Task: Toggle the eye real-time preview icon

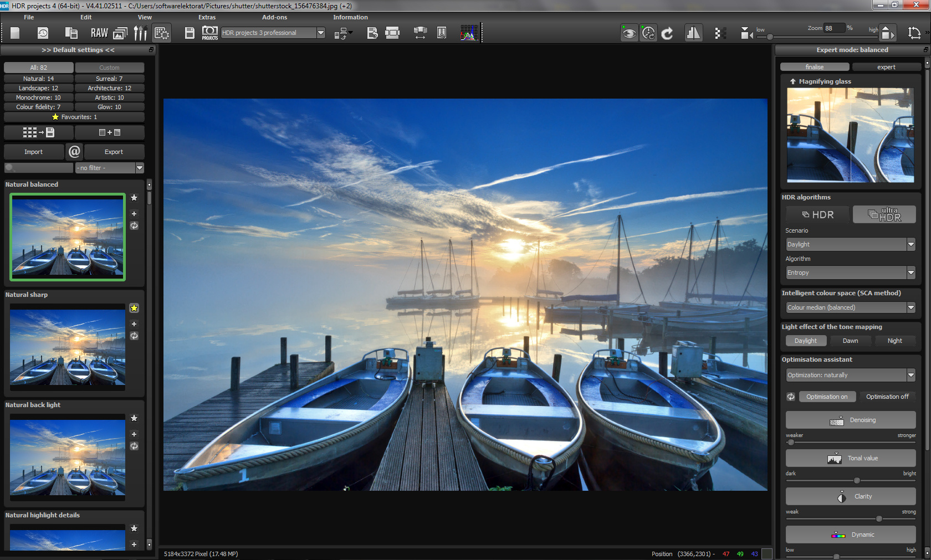Action: point(629,33)
